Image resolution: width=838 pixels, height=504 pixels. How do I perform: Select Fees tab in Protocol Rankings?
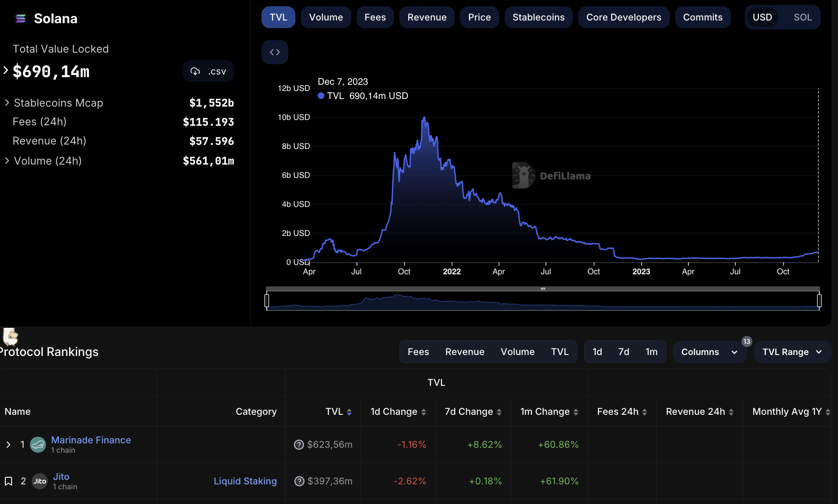(x=419, y=352)
